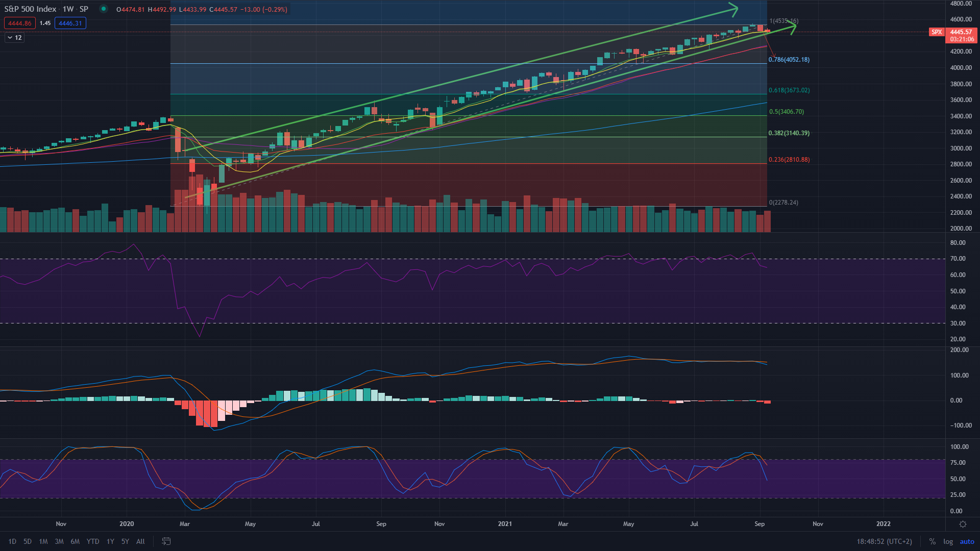
Task: Open the timezone menu showing UTC+2
Action: pyautogui.click(x=884, y=541)
